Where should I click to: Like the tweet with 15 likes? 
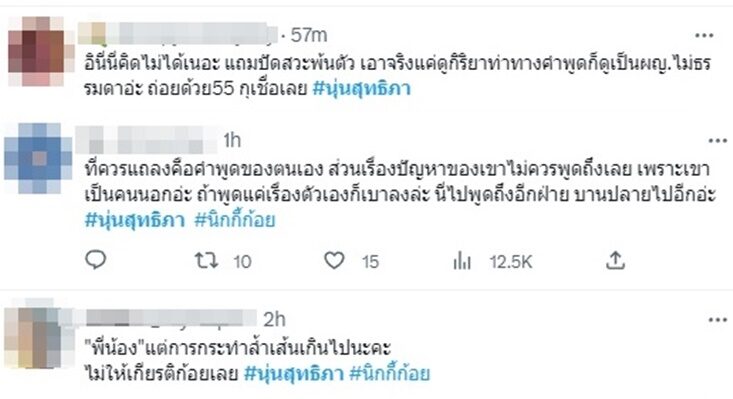[334, 261]
